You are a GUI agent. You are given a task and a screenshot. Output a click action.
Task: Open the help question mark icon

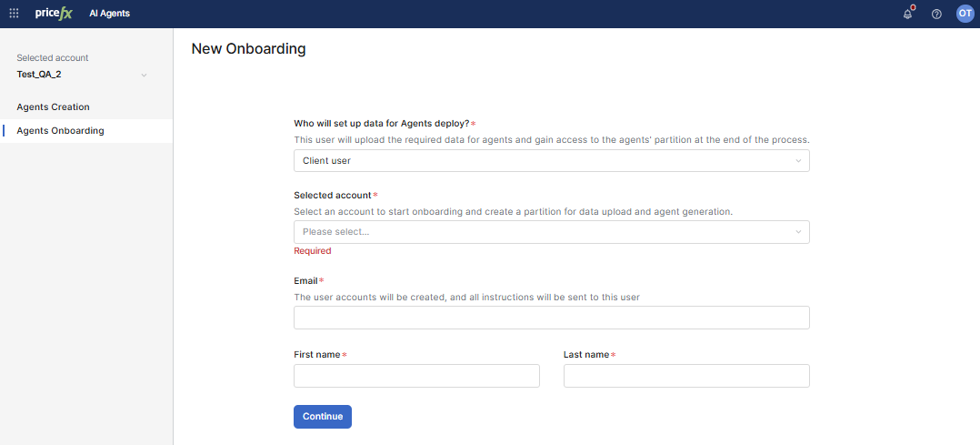(x=936, y=14)
